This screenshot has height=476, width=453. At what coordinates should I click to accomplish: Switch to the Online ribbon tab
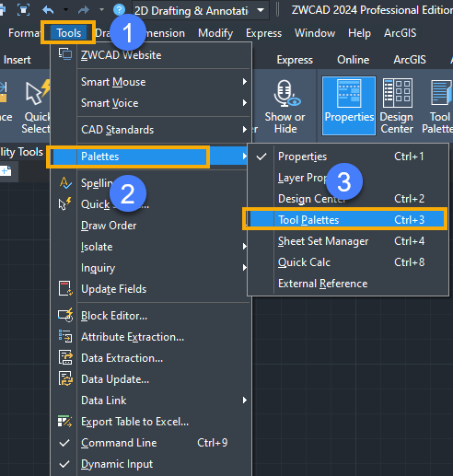coord(354,60)
